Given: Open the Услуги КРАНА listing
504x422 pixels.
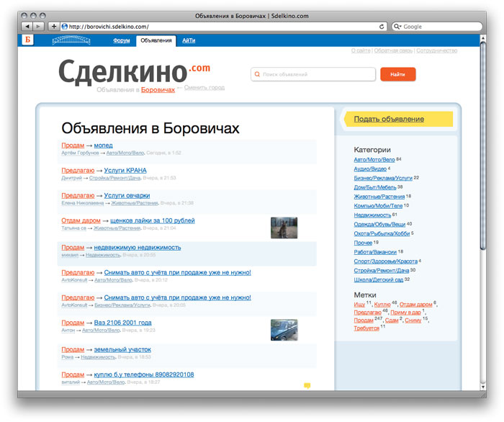Looking at the screenshot, I should point(125,171).
